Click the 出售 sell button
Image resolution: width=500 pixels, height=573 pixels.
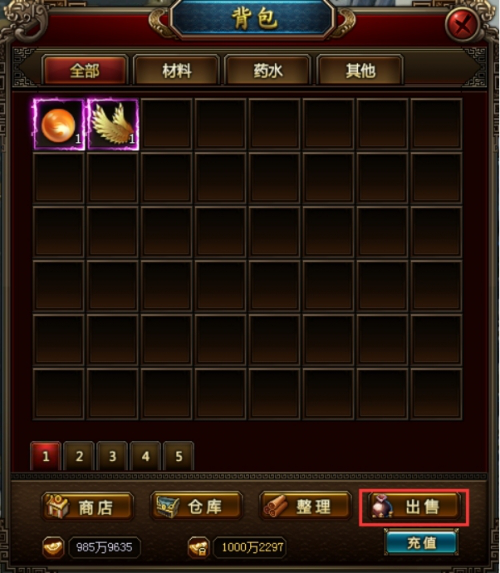coord(414,506)
